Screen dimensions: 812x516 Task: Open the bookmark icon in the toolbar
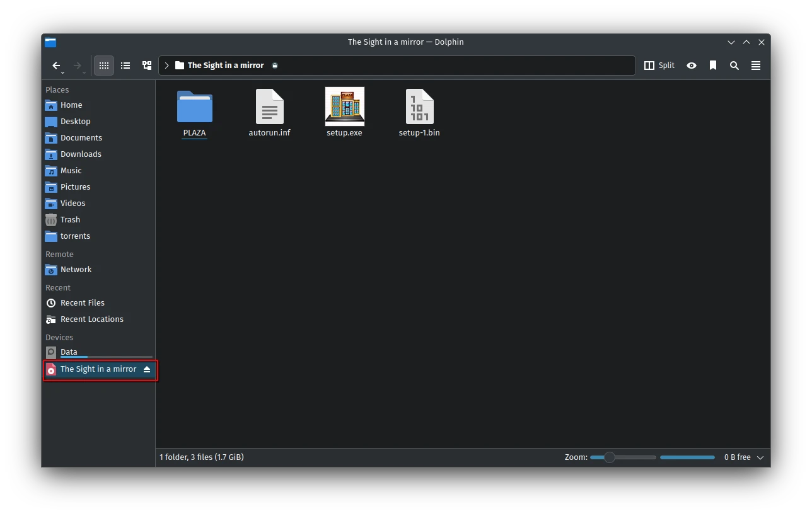[x=713, y=65]
